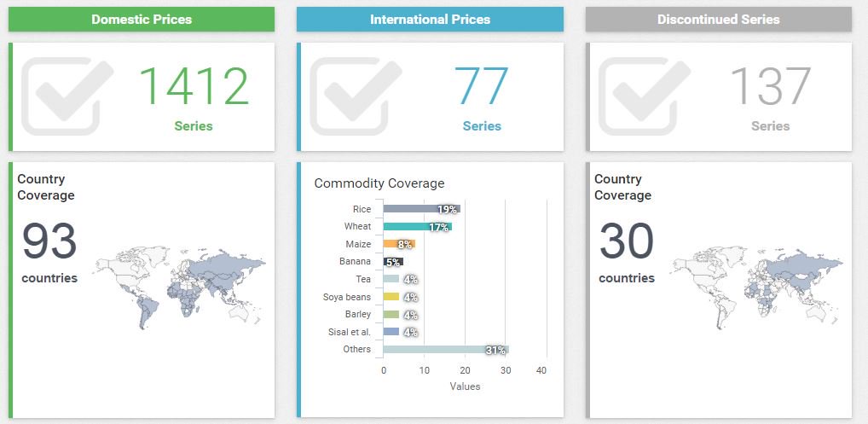
Task: Open the International Prices header
Action: click(430, 20)
